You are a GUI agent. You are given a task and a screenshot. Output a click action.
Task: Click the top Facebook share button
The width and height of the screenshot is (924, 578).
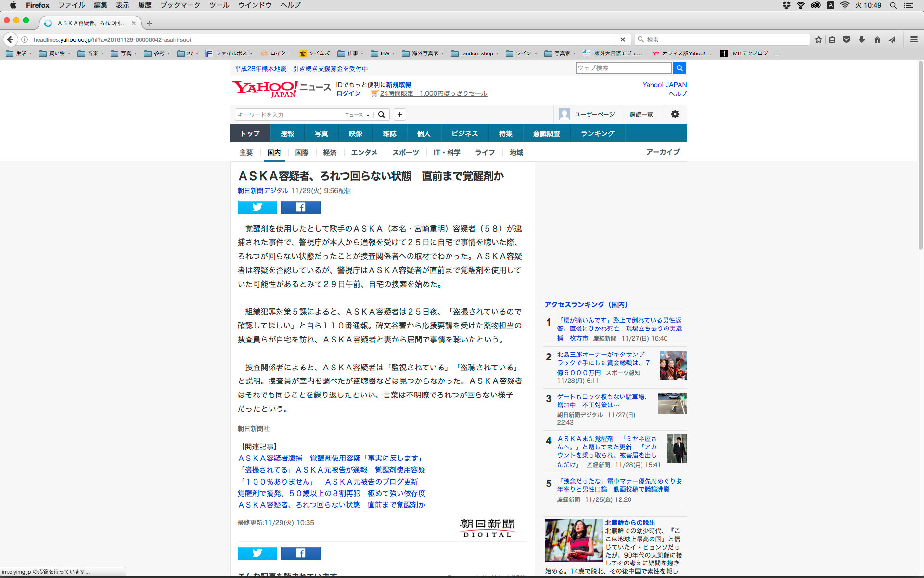[300, 207]
